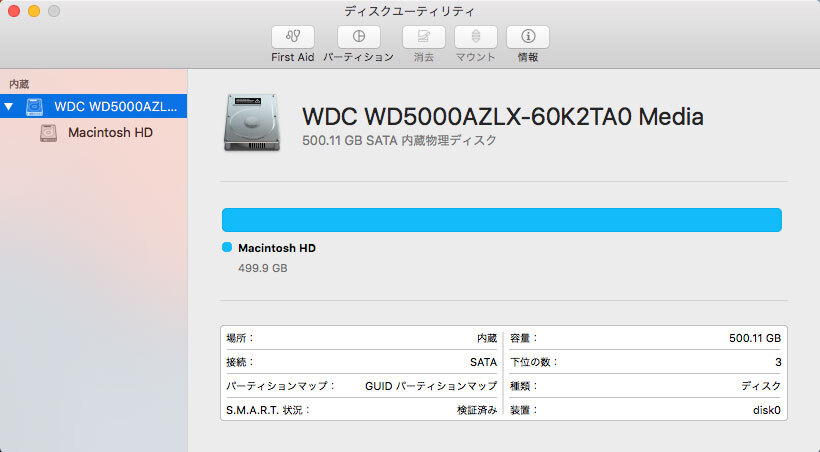Click 種類 value ディスク

tap(761, 386)
